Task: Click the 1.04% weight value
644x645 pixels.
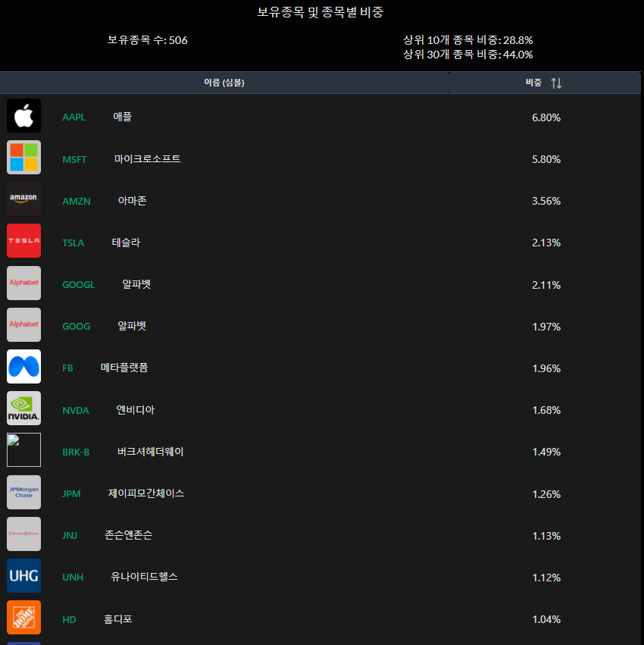Action: tap(546, 619)
